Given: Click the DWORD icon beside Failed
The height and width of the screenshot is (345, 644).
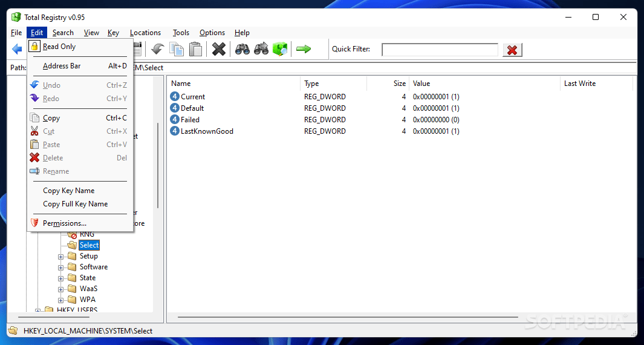Looking at the screenshot, I should pyautogui.click(x=175, y=120).
